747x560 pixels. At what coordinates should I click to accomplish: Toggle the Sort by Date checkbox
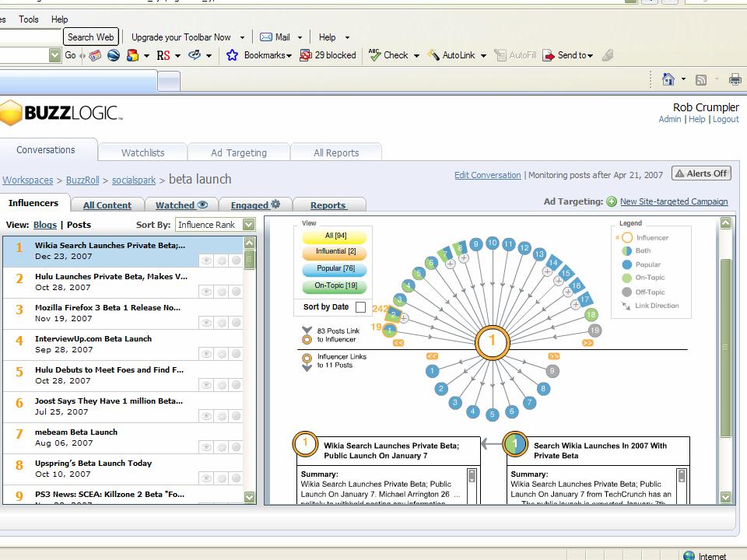(360, 307)
